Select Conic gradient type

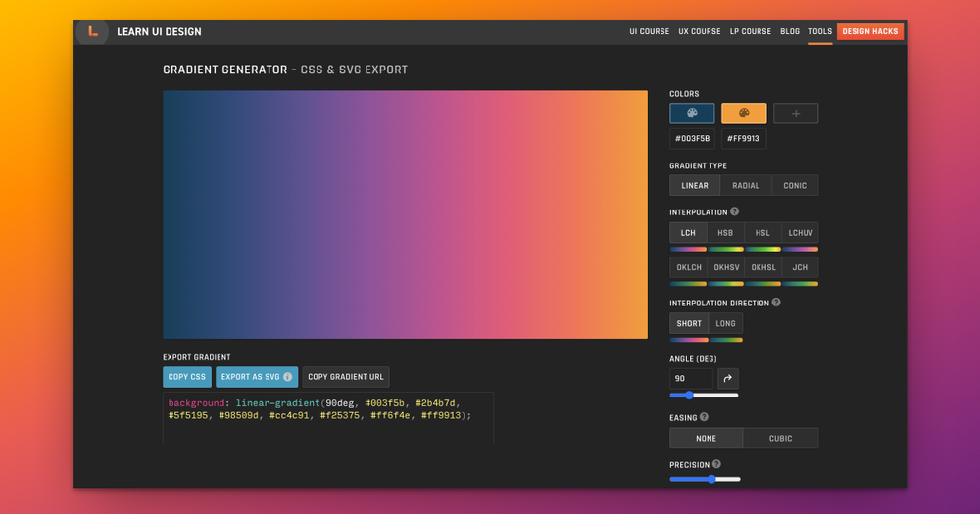tap(795, 185)
